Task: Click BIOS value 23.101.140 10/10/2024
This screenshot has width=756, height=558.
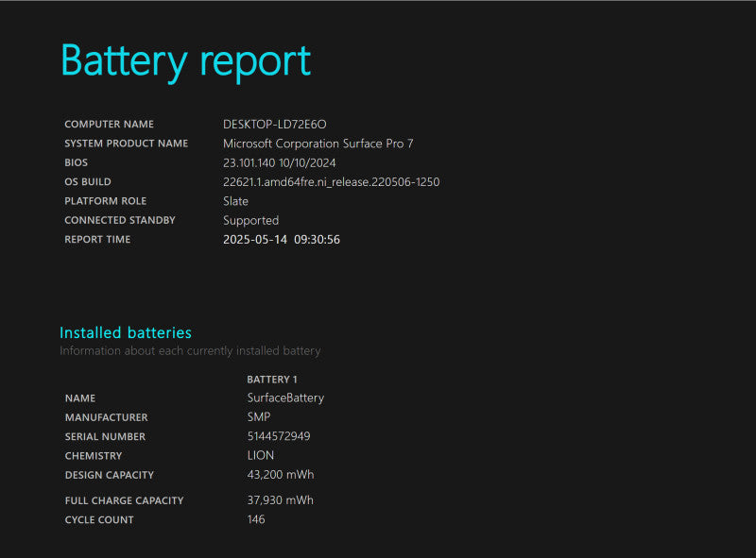Action: (x=279, y=163)
